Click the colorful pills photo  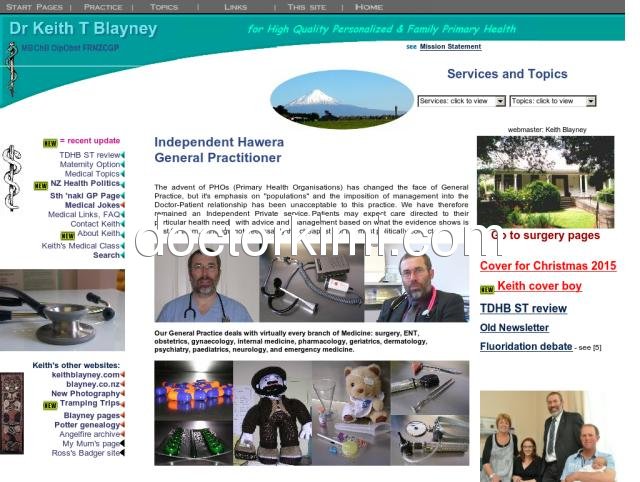[193, 391]
